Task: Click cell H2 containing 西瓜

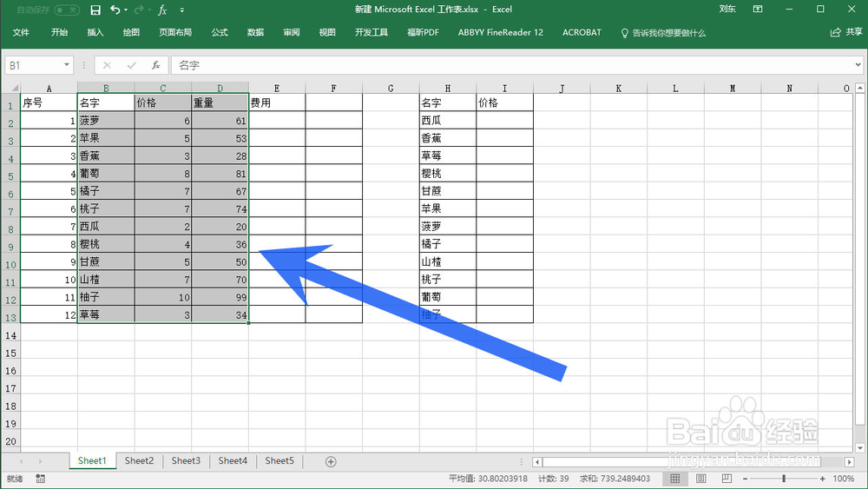Action: 448,120
